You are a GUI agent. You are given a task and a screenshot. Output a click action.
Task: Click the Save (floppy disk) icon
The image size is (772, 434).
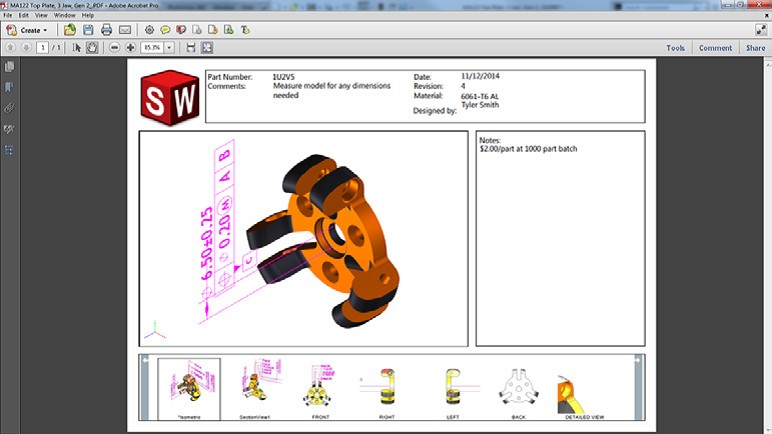[88, 30]
